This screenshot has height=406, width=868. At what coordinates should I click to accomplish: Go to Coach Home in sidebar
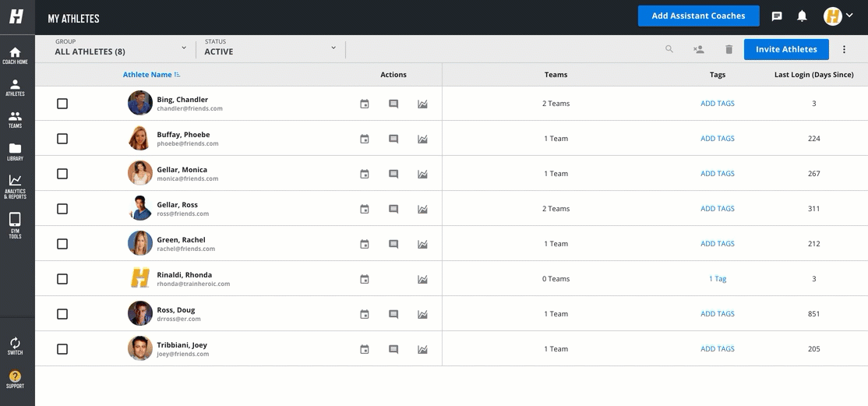click(x=15, y=55)
